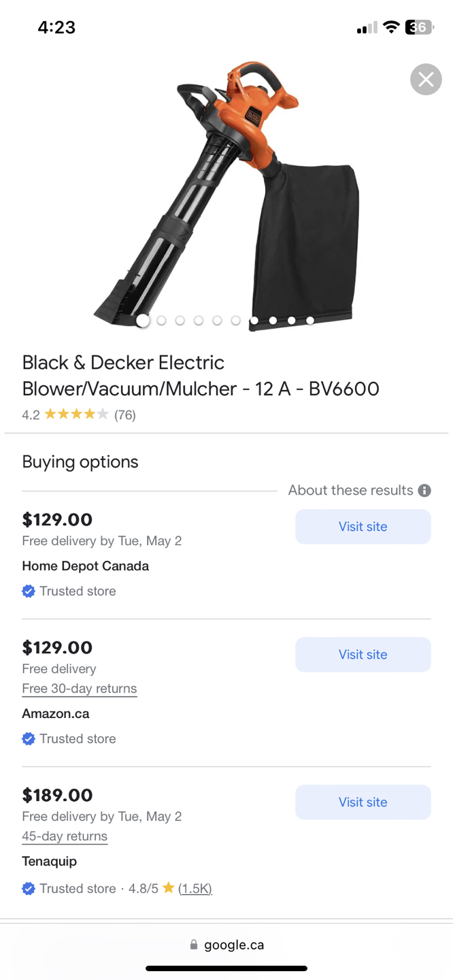Close the product detail overlay
The height and width of the screenshot is (980, 453).
point(426,80)
